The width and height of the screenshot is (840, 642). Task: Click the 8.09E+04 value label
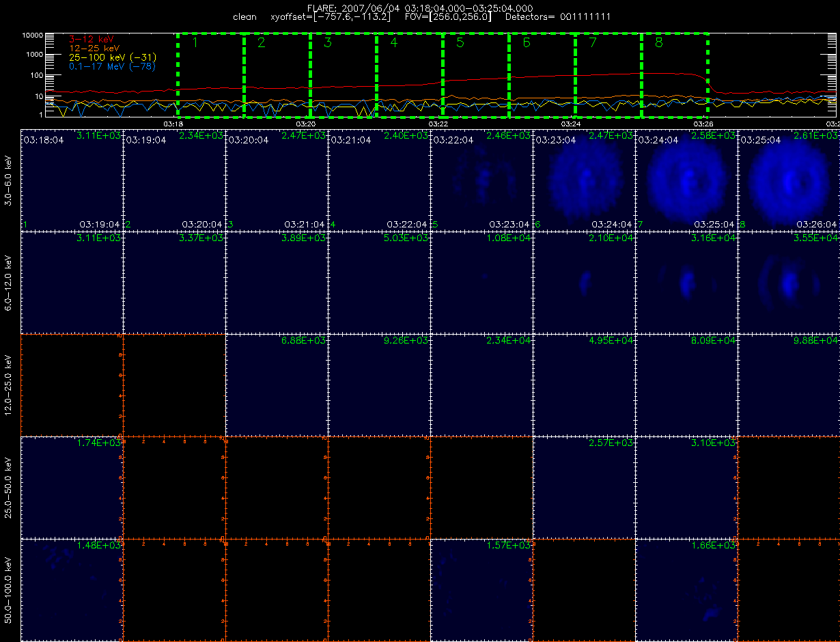click(x=713, y=341)
